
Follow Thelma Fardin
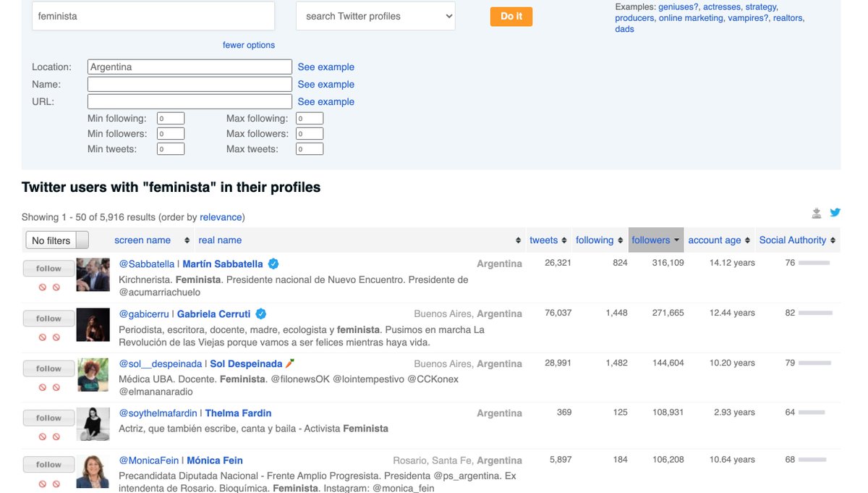click(x=48, y=418)
